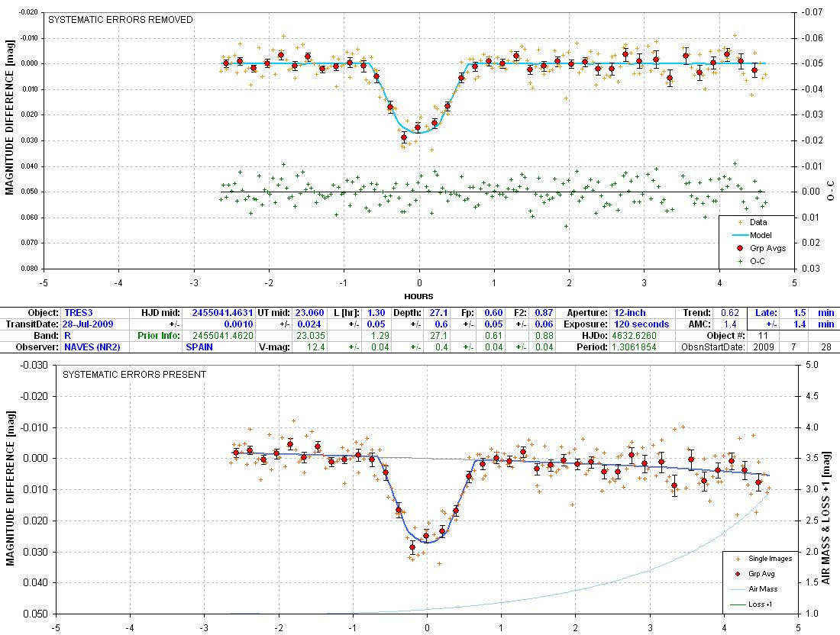Select the Object # value '11'
Image resolution: width=840 pixels, height=635 pixels.
point(763,336)
